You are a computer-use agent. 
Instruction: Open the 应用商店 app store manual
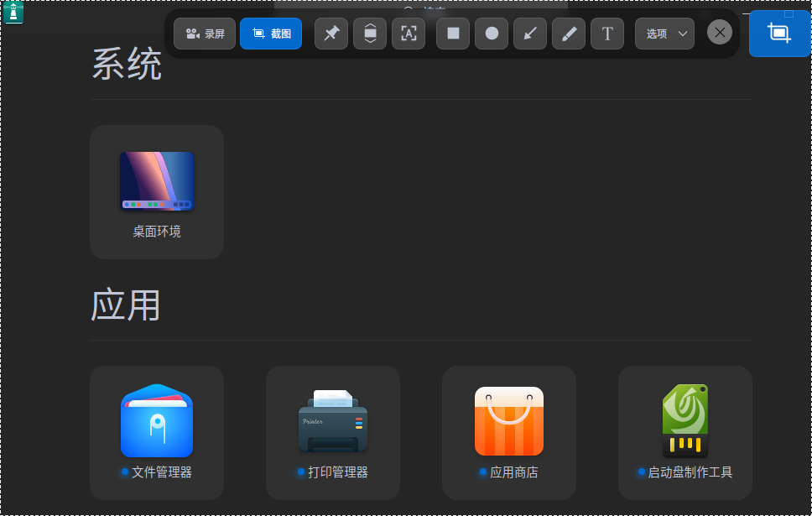(509, 433)
